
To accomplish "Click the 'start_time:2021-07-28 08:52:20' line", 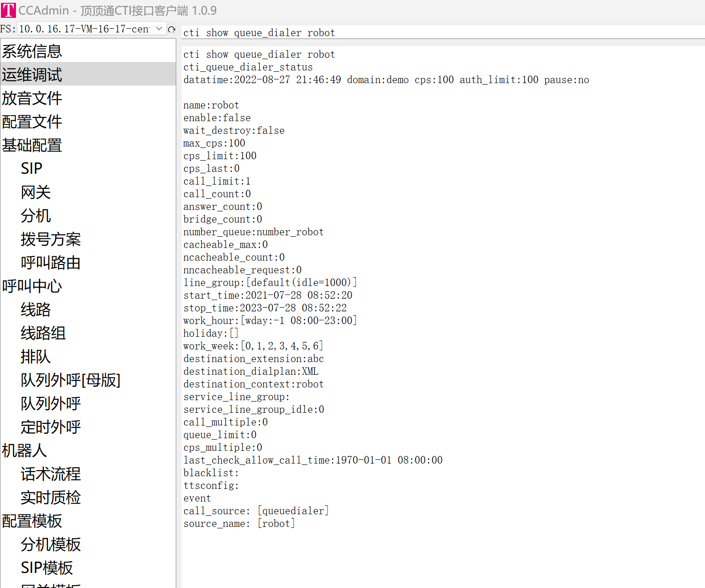I will click(x=268, y=295).
